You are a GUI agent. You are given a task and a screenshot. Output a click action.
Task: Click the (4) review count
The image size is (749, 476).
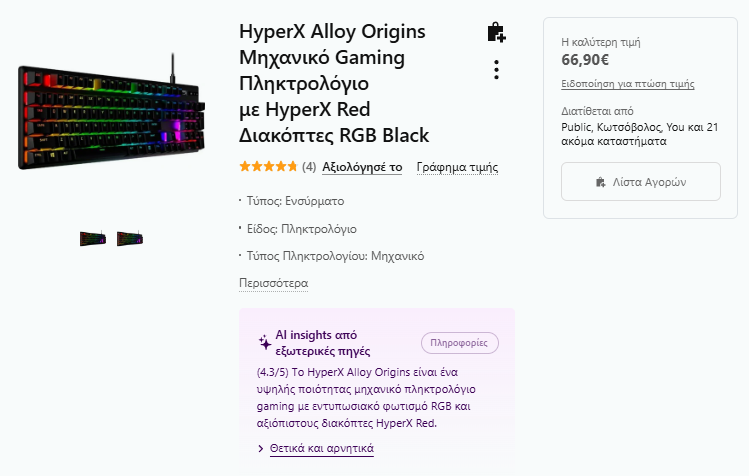(x=309, y=167)
